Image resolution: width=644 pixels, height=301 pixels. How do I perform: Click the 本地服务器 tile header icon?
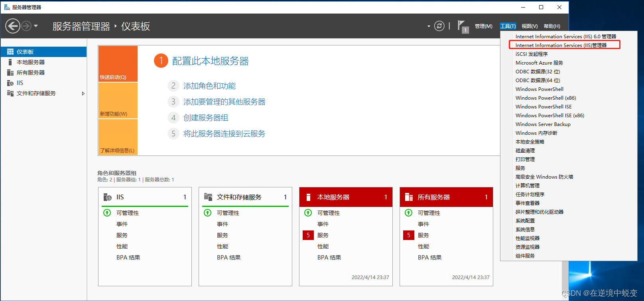coord(308,197)
